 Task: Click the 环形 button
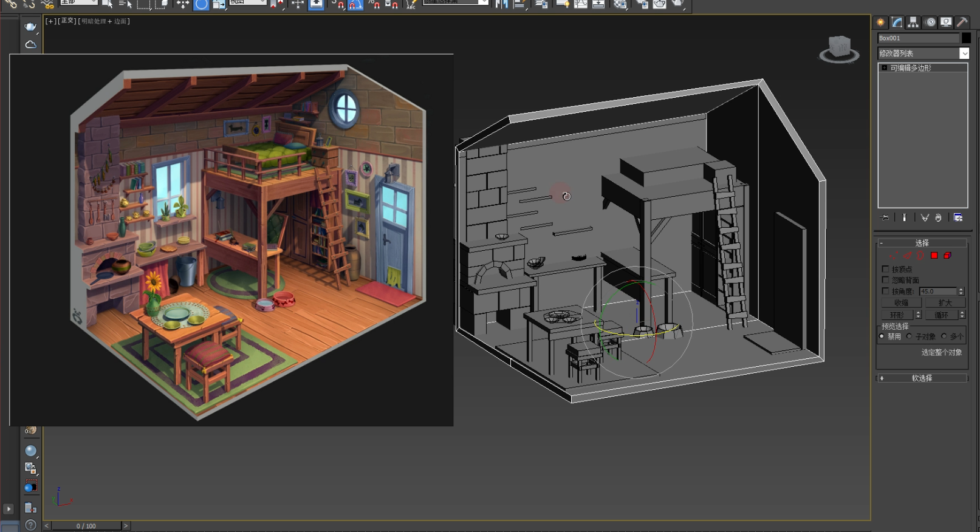897,315
